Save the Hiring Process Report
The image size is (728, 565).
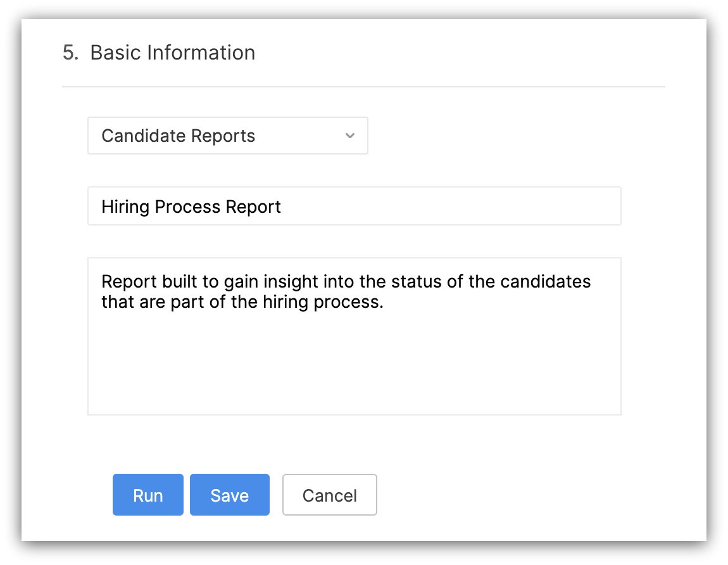[230, 495]
